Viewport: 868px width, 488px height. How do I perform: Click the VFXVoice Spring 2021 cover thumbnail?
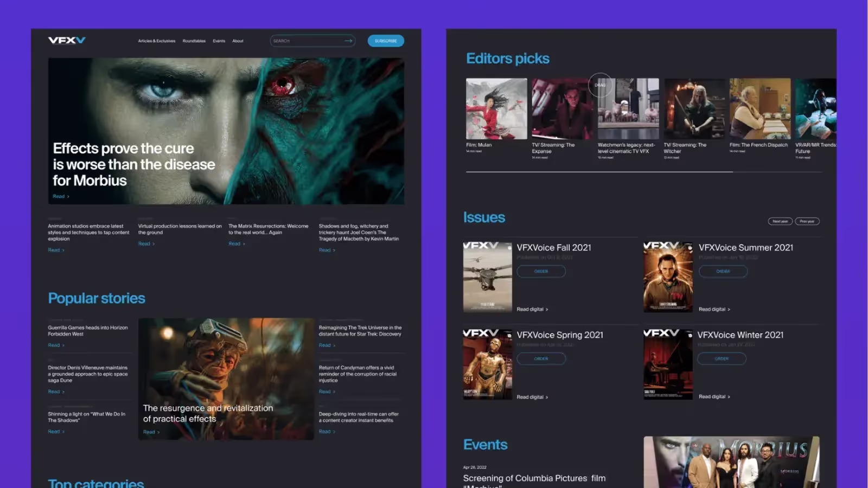[x=487, y=364]
